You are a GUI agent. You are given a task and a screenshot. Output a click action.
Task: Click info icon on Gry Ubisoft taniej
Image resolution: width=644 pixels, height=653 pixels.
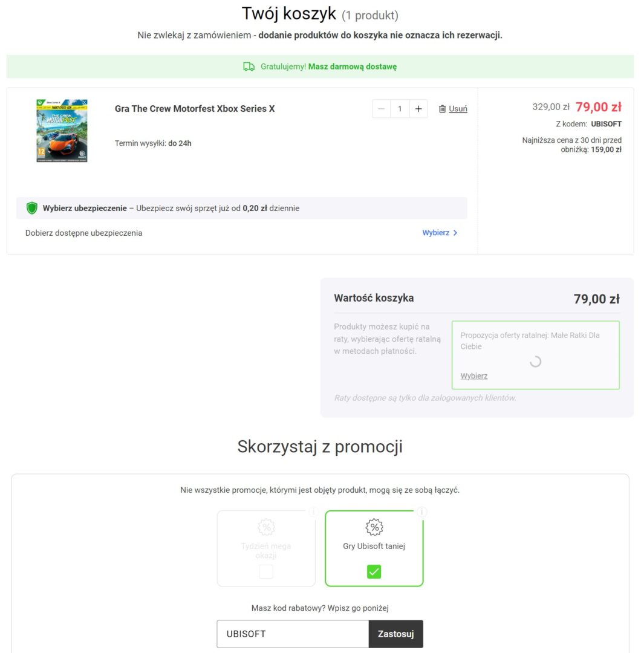421,512
